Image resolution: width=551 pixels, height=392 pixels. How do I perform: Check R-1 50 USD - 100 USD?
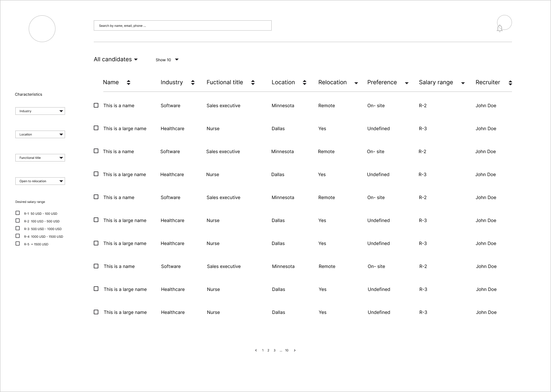point(18,213)
